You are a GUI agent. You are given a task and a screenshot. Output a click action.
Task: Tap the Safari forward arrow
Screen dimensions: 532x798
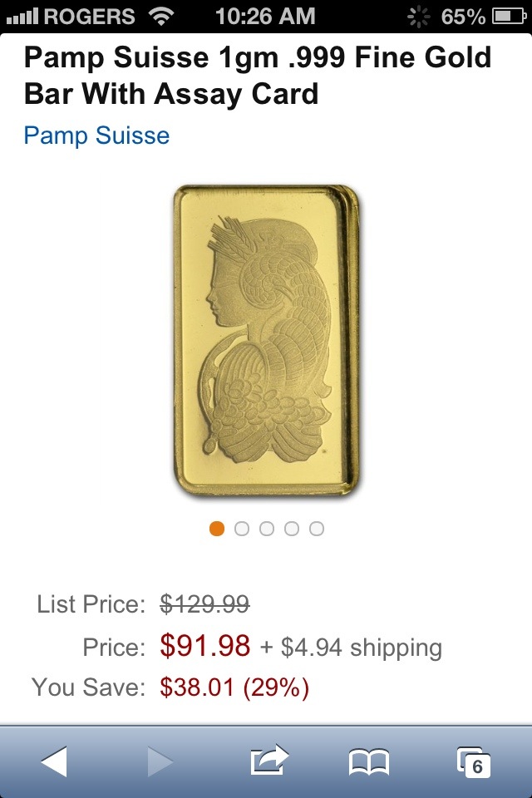[160, 761]
